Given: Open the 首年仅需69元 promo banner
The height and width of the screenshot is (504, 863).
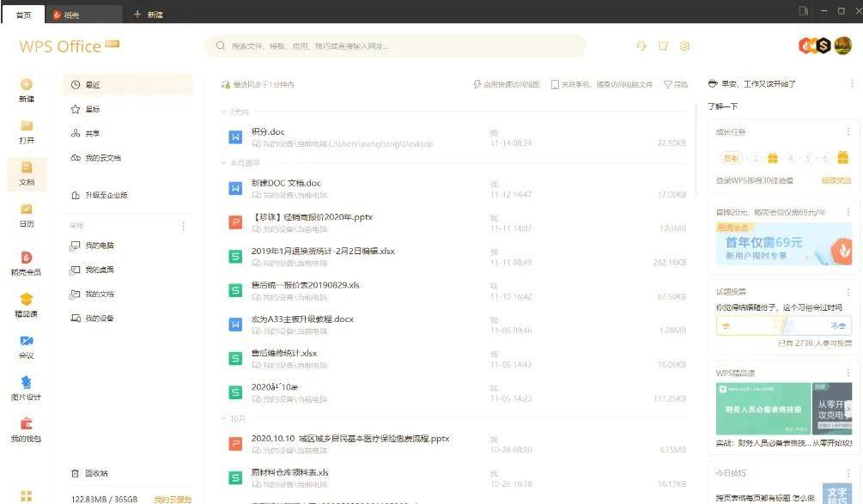Looking at the screenshot, I should coord(784,244).
